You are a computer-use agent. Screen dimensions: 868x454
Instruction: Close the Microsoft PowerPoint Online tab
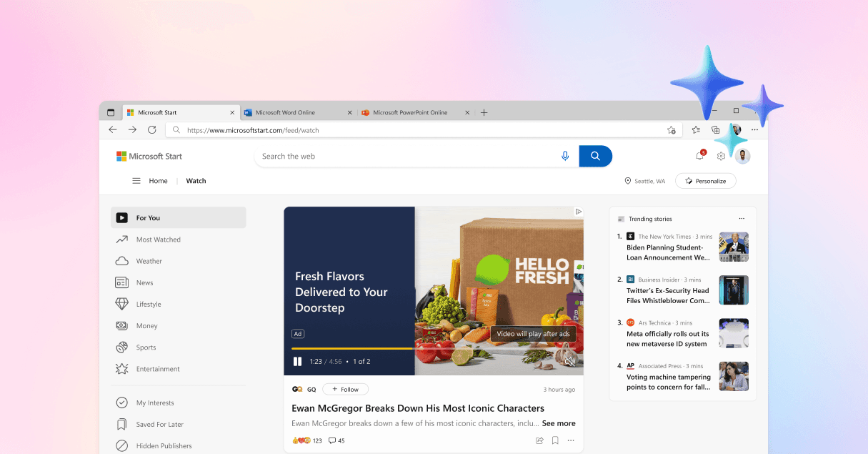tap(467, 112)
